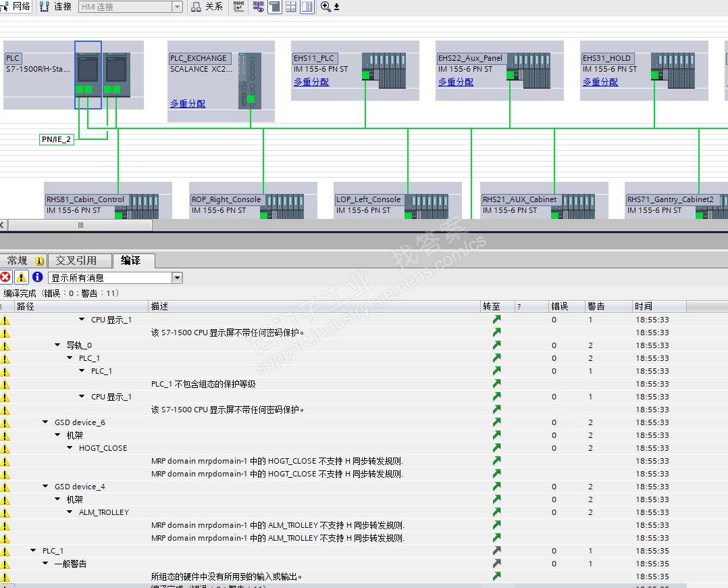Click the Relations (关系) toolbar button
728x588 pixels.
tap(207, 7)
